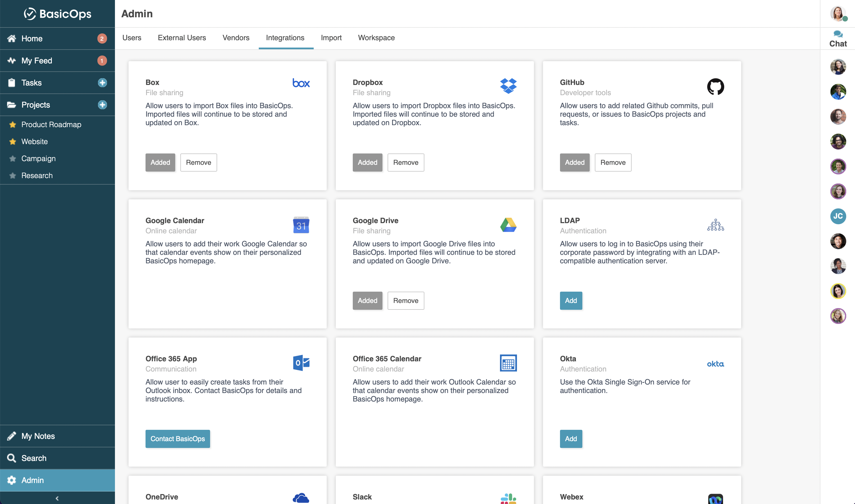The height and width of the screenshot is (504, 855).
Task: Toggle star on Campaign project
Action: pyautogui.click(x=12, y=158)
